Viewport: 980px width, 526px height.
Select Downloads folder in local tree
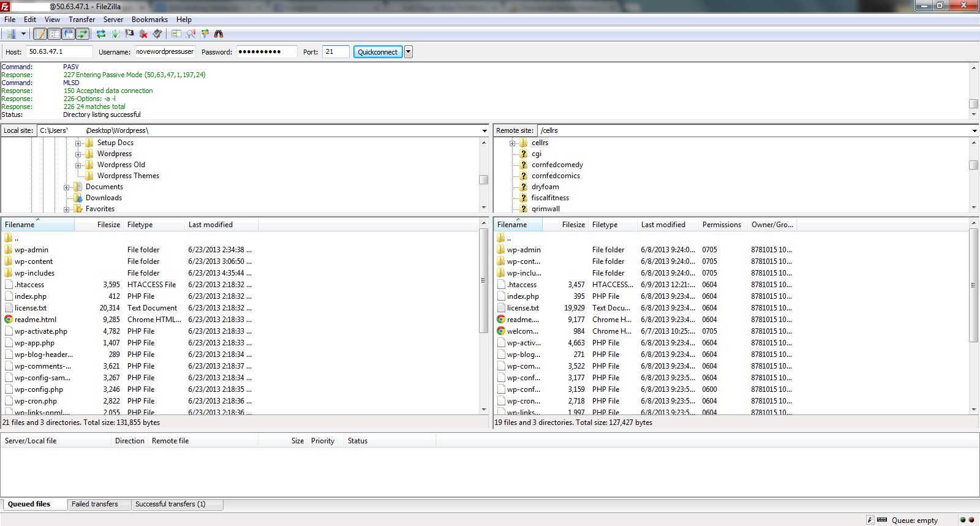104,198
